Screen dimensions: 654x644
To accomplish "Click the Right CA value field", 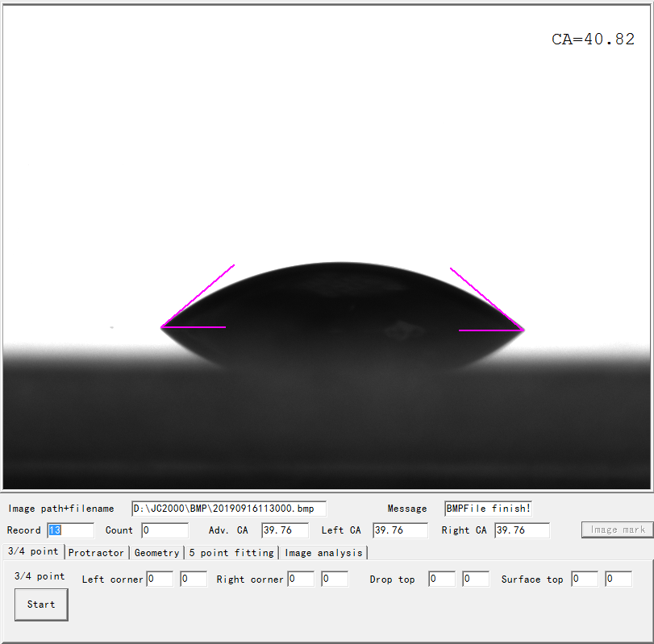I will point(522,530).
